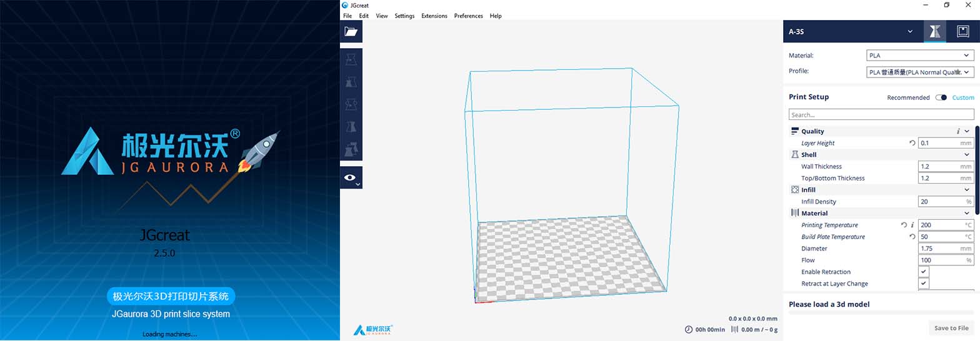Image resolution: width=980 pixels, height=341 pixels.
Task: Select the Per Model Settings tool
Action: (351, 149)
